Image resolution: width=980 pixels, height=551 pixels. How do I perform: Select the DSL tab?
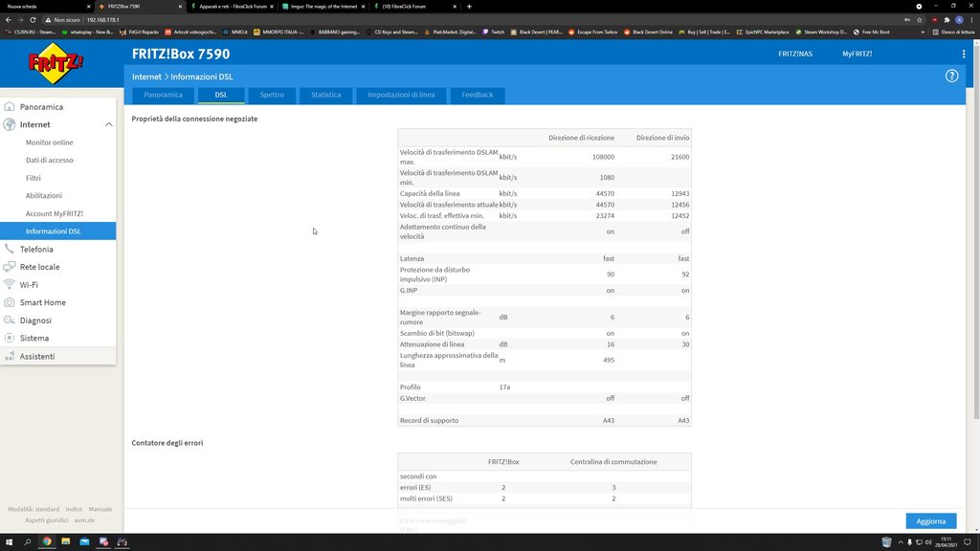click(221, 95)
